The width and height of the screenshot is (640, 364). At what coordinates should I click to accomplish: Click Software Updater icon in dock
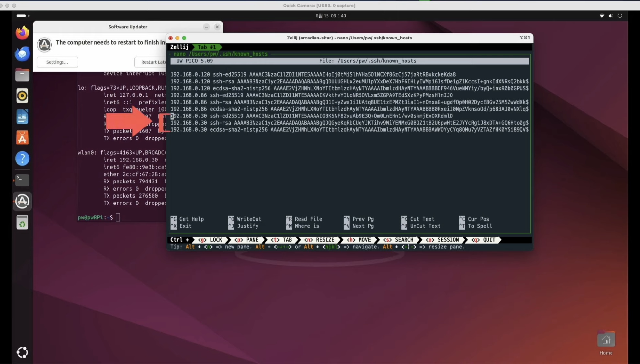click(x=22, y=201)
